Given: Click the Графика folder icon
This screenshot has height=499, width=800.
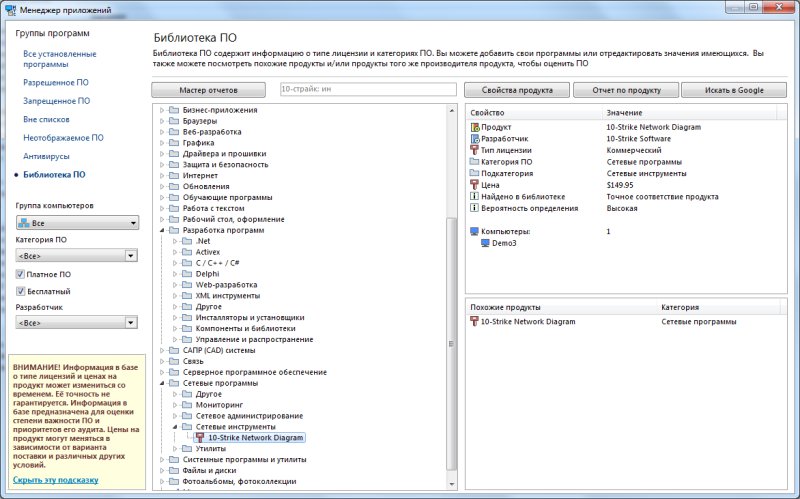Looking at the screenshot, I should tap(174, 143).
